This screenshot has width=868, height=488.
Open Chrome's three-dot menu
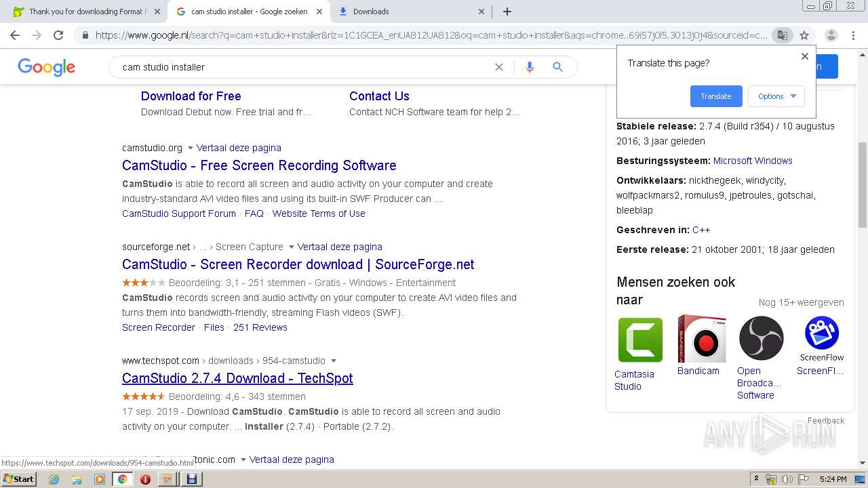(854, 35)
